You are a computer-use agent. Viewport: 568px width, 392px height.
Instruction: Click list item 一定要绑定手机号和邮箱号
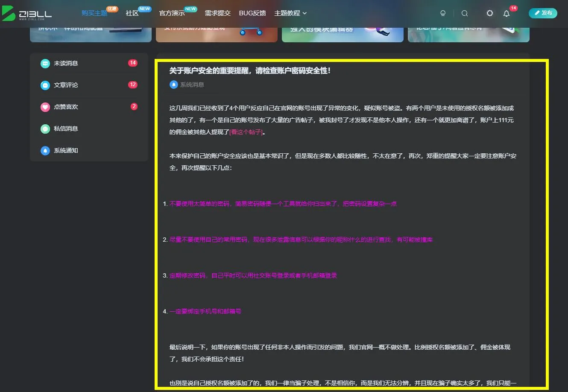click(205, 311)
